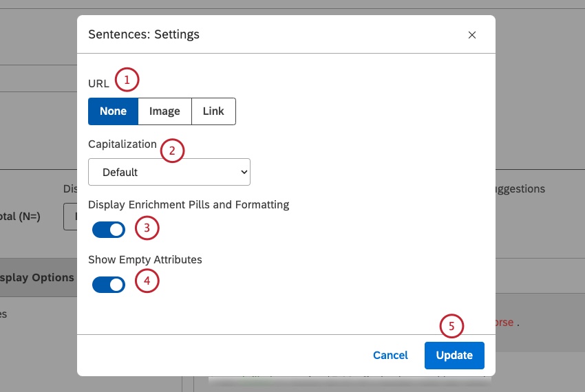This screenshot has height=392, width=585.
Task: Select the None URL option
Action: (x=113, y=111)
